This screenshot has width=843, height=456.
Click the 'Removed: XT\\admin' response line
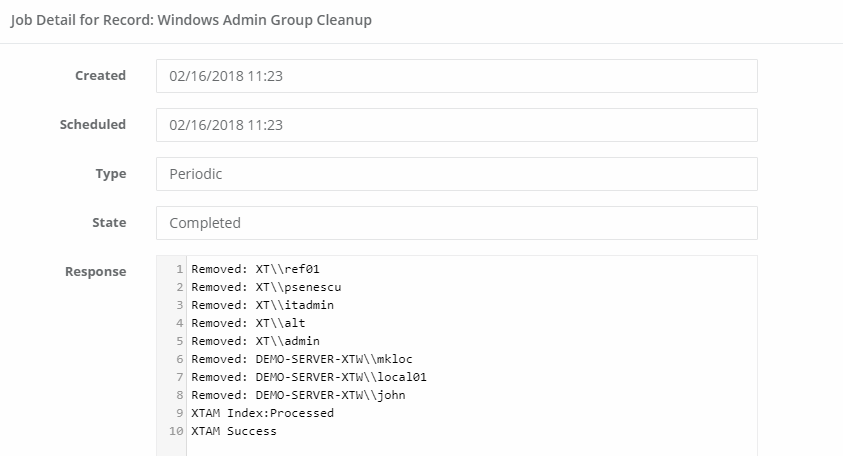click(255, 341)
